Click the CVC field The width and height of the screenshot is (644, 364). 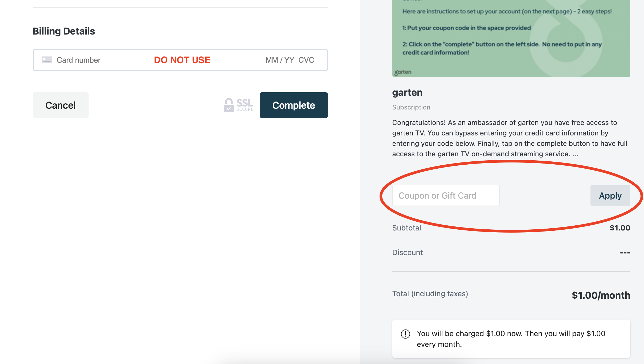[306, 60]
